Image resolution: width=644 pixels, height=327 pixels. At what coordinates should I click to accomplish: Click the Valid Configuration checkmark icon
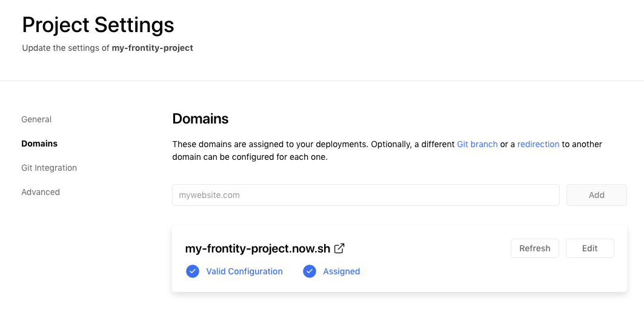pyautogui.click(x=193, y=271)
